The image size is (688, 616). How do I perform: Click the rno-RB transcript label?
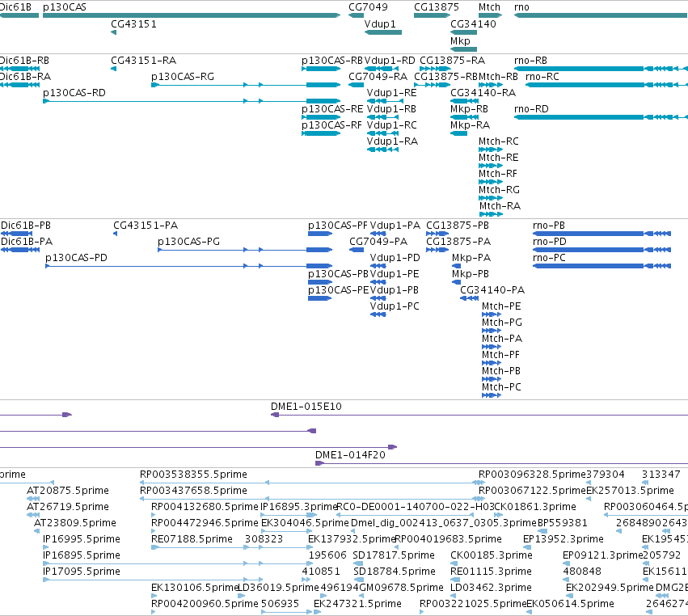530,61
